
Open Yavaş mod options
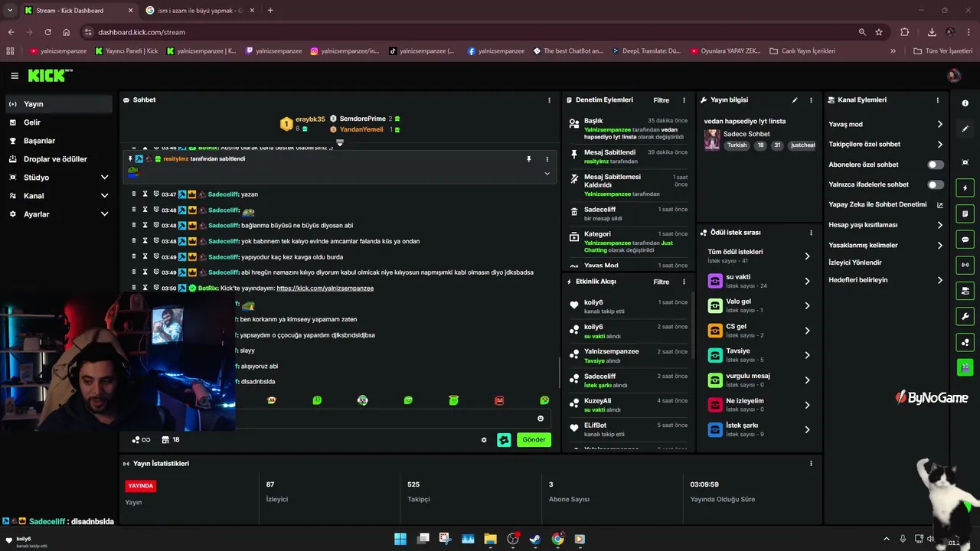point(886,124)
